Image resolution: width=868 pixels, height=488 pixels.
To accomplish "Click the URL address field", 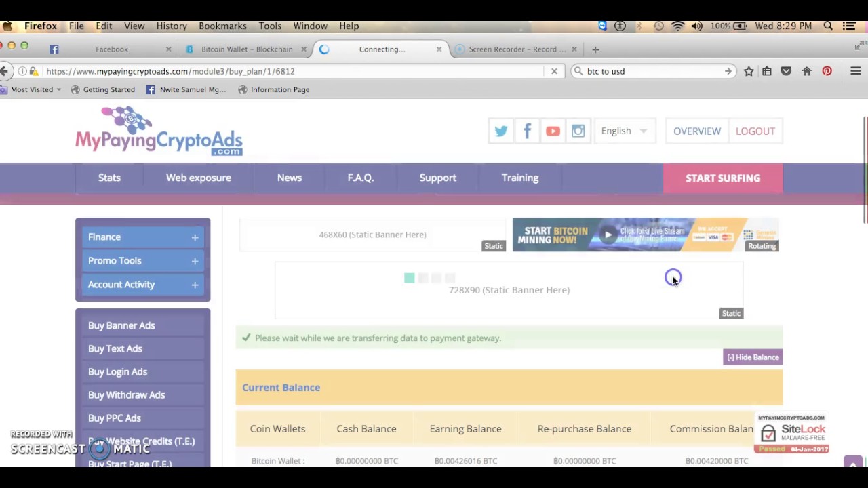I will click(292, 71).
